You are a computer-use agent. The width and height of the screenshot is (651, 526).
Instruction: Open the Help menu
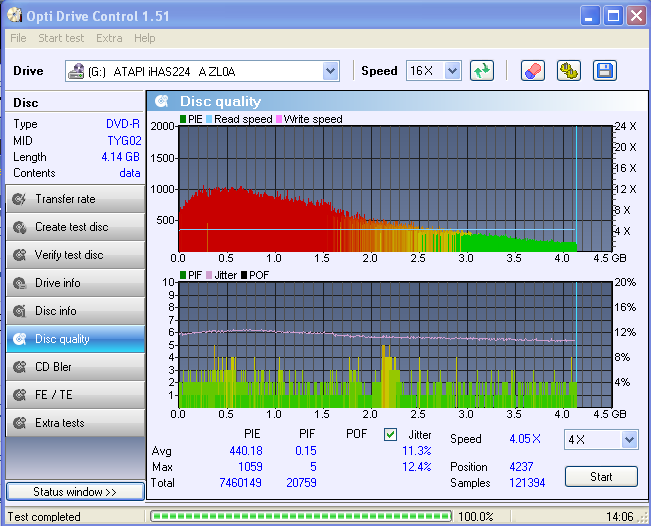(x=144, y=38)
